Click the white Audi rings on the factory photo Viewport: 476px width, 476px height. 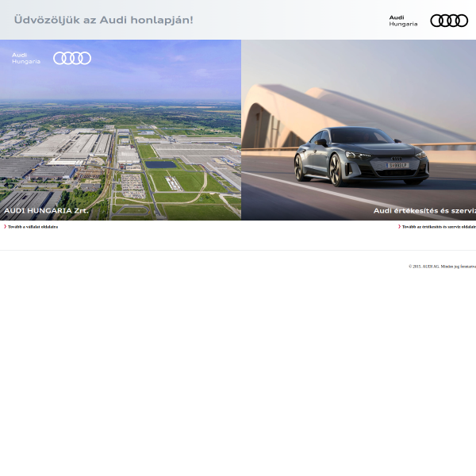click(72, 58)
